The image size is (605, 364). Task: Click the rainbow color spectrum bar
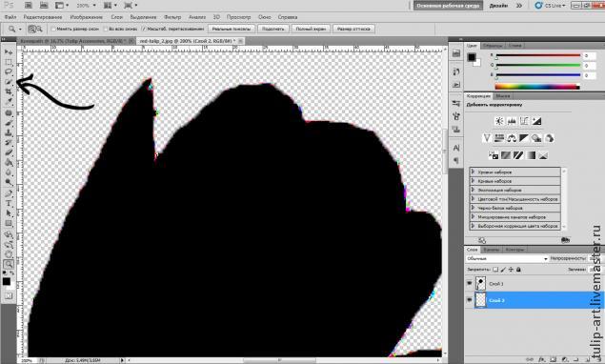click(x=537, y=87)
